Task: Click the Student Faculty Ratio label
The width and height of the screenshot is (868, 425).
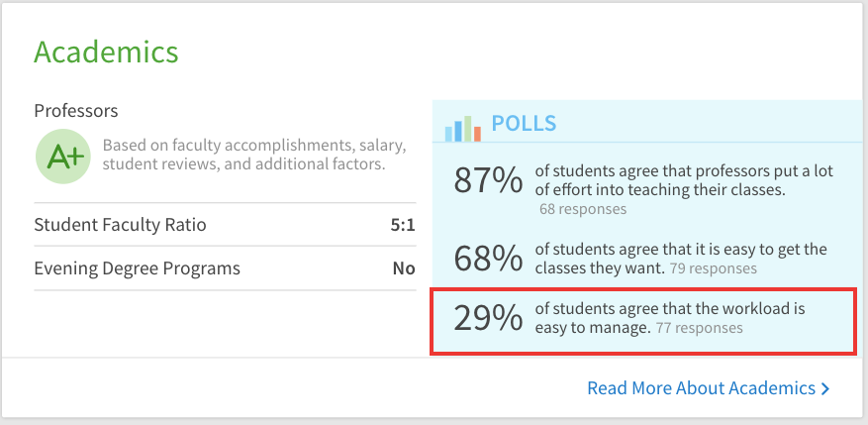Action: coord(120,225)
